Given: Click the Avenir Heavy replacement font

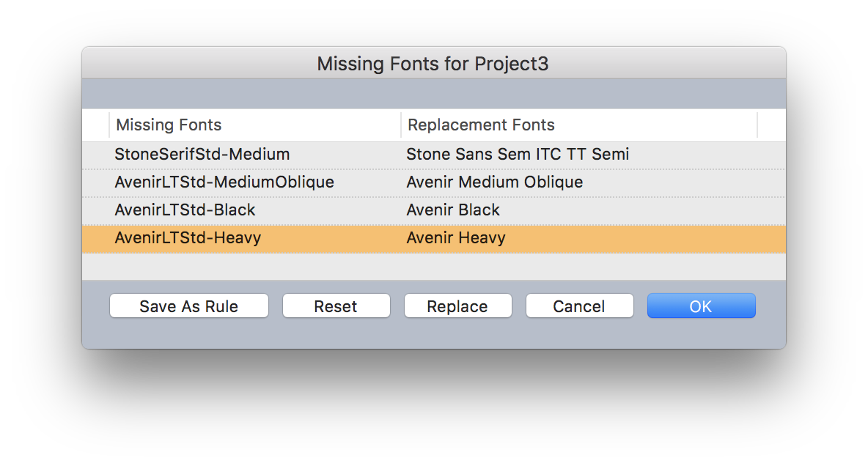Looking at the screenshot, I should coord(456,238).
